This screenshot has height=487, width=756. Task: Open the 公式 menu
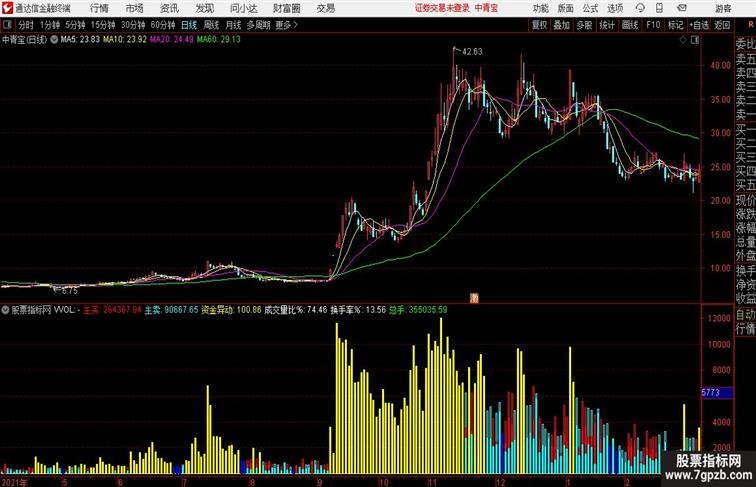590,8
